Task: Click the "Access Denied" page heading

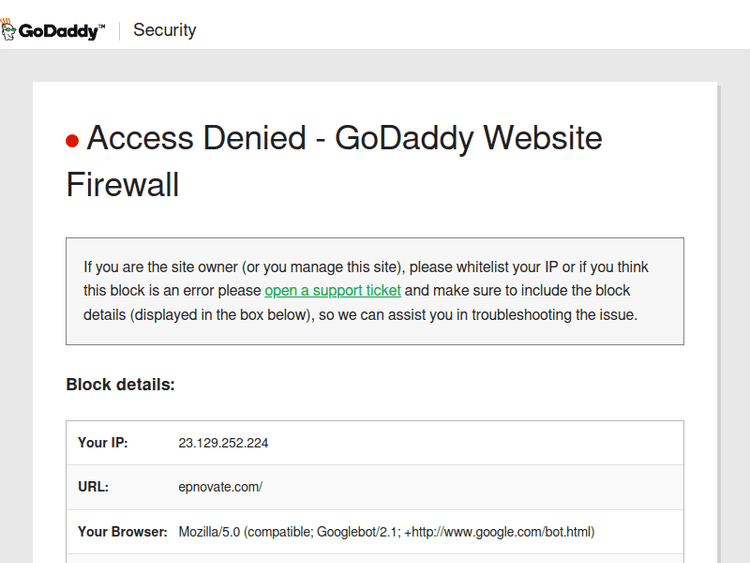Action: point(196,138)
